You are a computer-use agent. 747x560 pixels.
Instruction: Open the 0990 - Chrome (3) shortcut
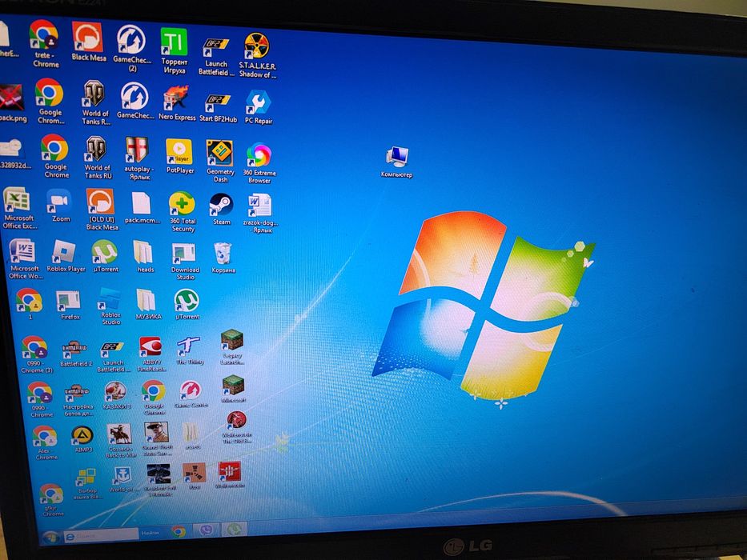pos(36,354)
